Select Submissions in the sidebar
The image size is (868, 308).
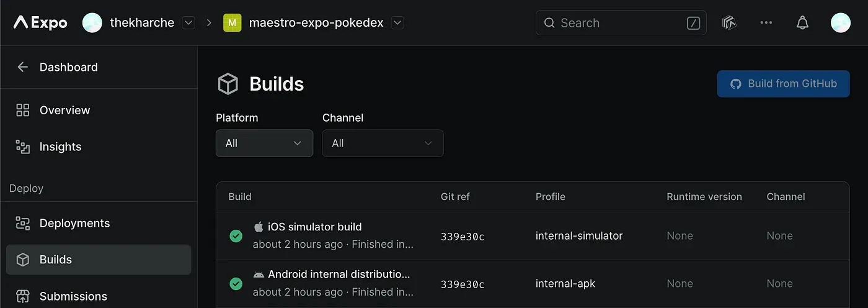click(x=73, y=296)
